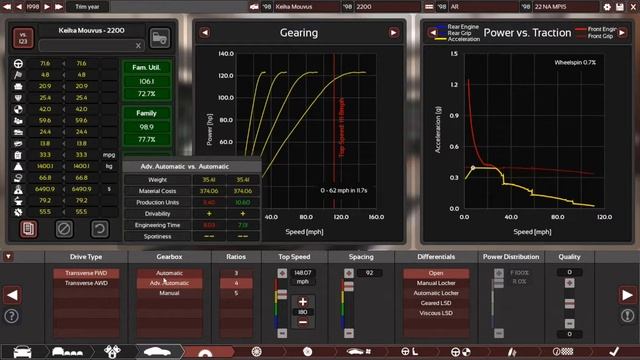Select the Manual Locker differential

point(436,283)
